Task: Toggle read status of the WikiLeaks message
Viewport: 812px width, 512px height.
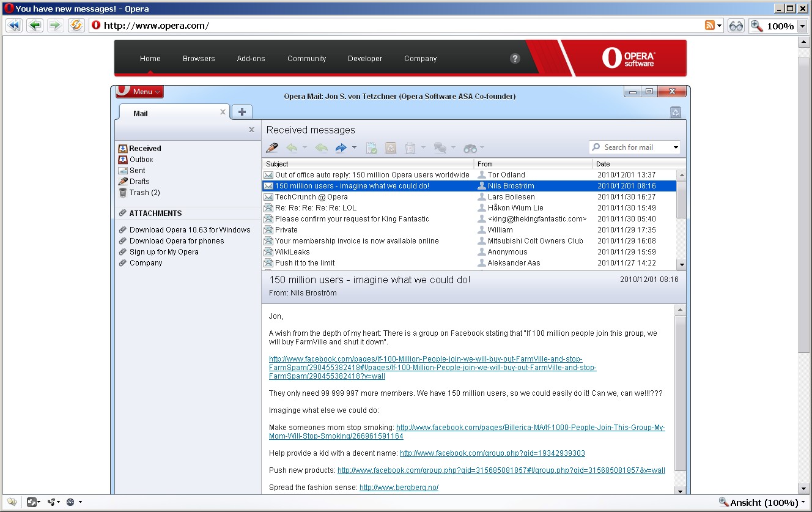Action: point(268,251)
